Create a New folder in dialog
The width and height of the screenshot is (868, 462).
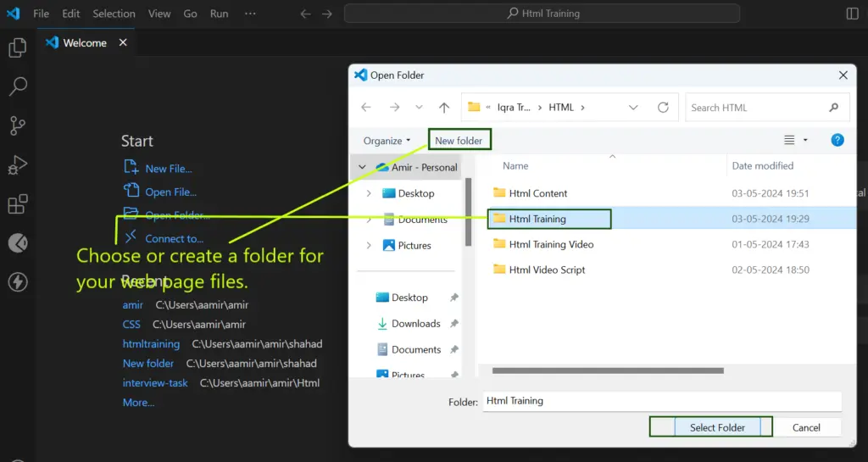[459, 141]
